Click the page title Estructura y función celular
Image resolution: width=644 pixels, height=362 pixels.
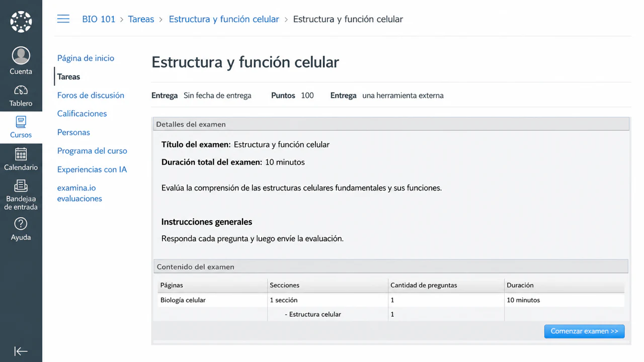point(246,62)
